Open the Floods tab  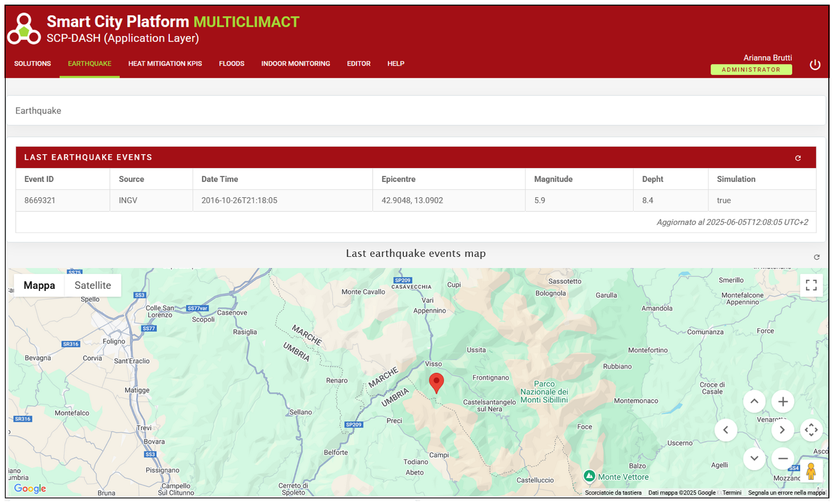pyautogui.click(x=232, y=64)
